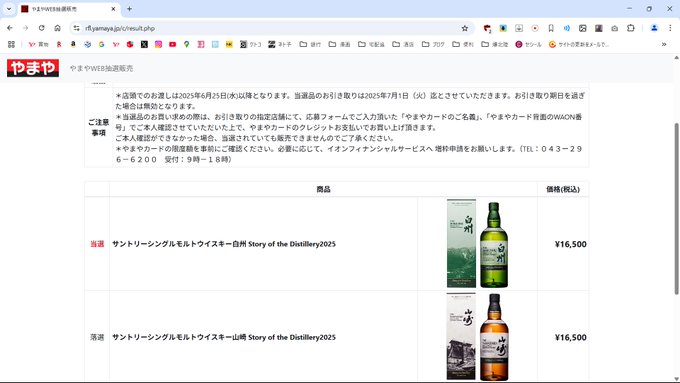Open the Amazon bookmark
Screen dimensions: 680x383
point(73,44)
